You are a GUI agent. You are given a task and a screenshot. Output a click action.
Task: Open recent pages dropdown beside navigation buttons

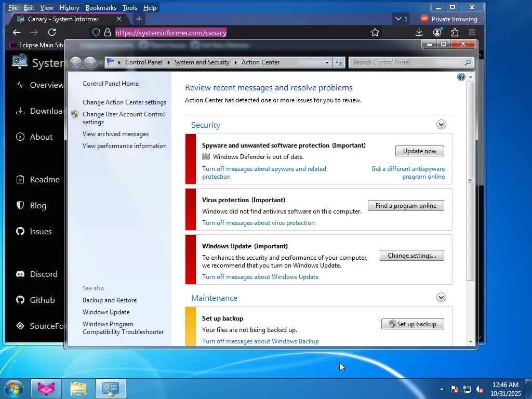coord(100,63)
